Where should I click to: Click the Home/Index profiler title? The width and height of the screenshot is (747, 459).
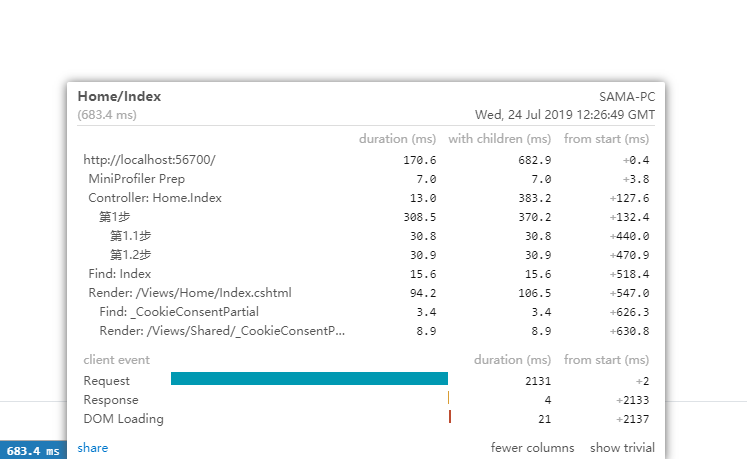[119, 97]
